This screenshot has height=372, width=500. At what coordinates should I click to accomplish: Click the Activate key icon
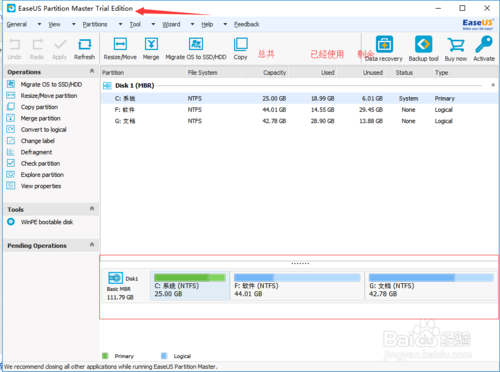click(484, 44)
